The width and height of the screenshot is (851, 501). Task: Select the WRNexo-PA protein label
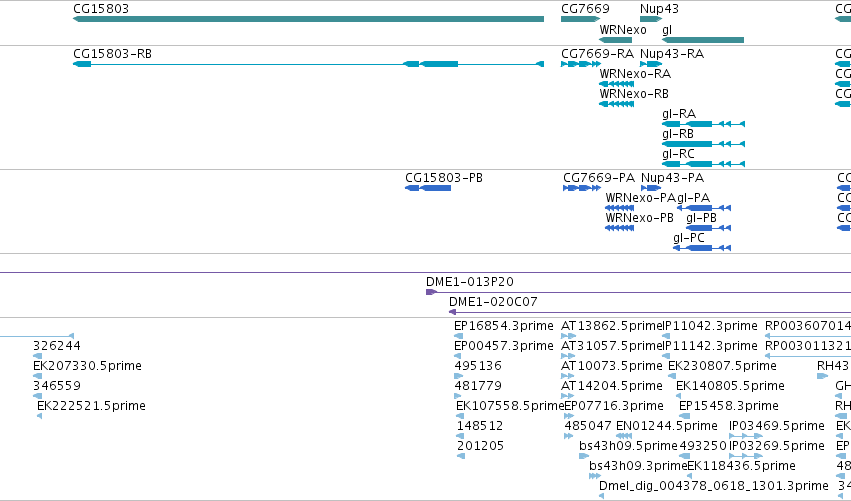pos(640,198)
